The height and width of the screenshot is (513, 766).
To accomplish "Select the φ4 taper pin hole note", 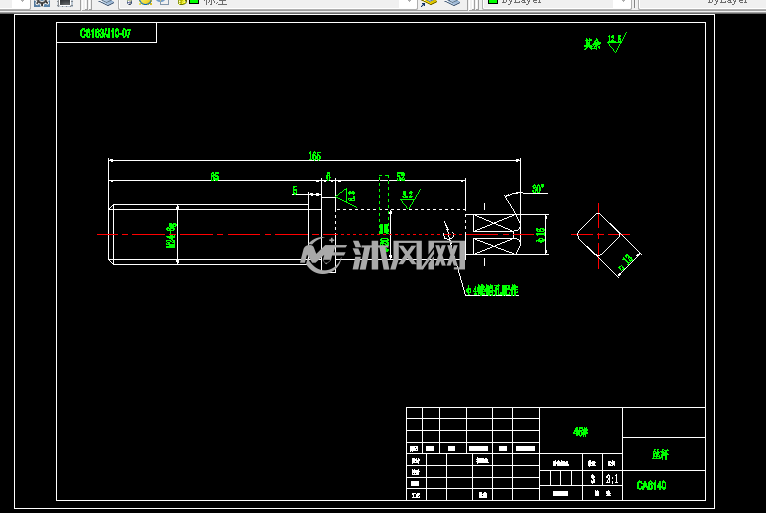I will [x=492, y=290].
